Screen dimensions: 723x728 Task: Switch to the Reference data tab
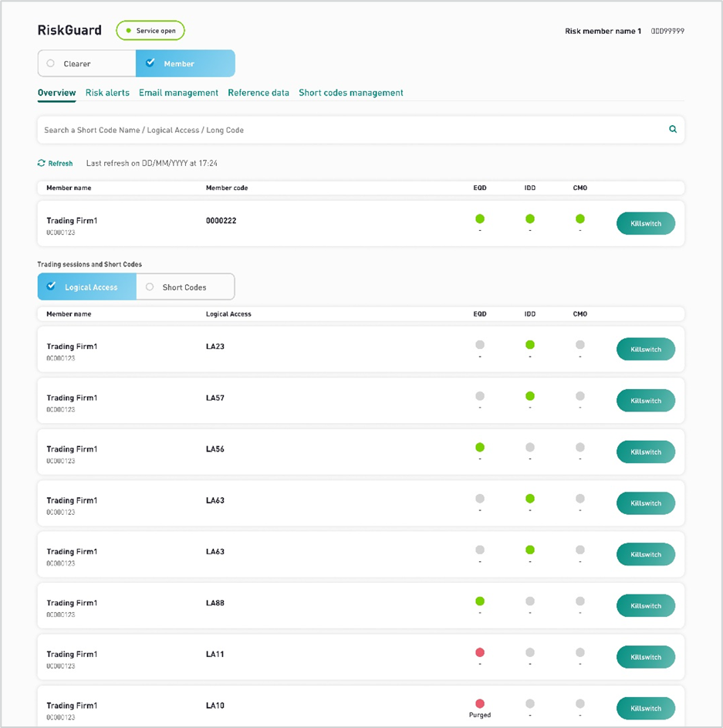[x=258, y=93]
